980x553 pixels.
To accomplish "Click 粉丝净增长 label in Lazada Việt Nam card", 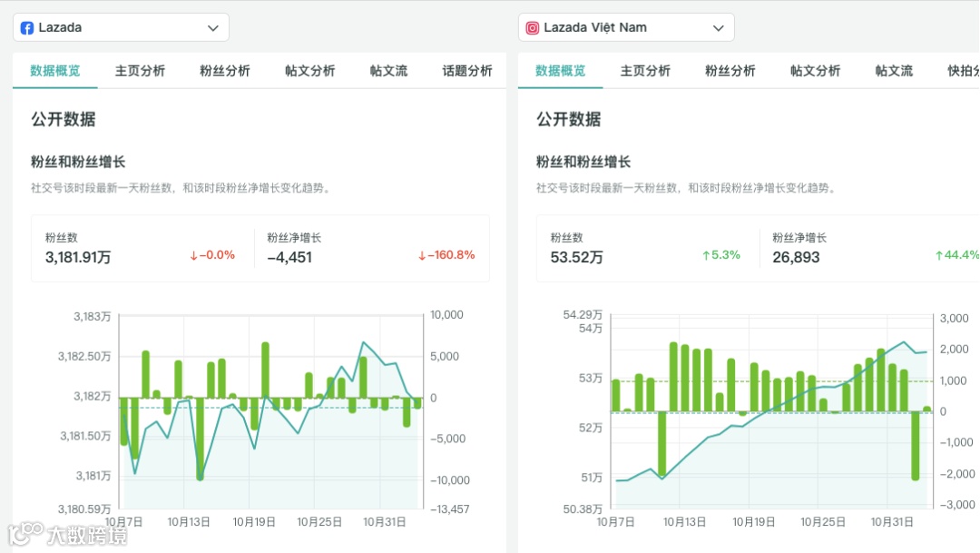I will (x=799, y=238).
